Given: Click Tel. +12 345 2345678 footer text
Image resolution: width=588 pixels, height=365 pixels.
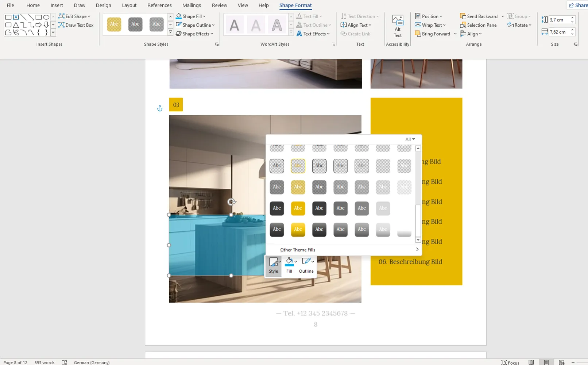Looking at the screenshot, I should [x=316, y=313].
